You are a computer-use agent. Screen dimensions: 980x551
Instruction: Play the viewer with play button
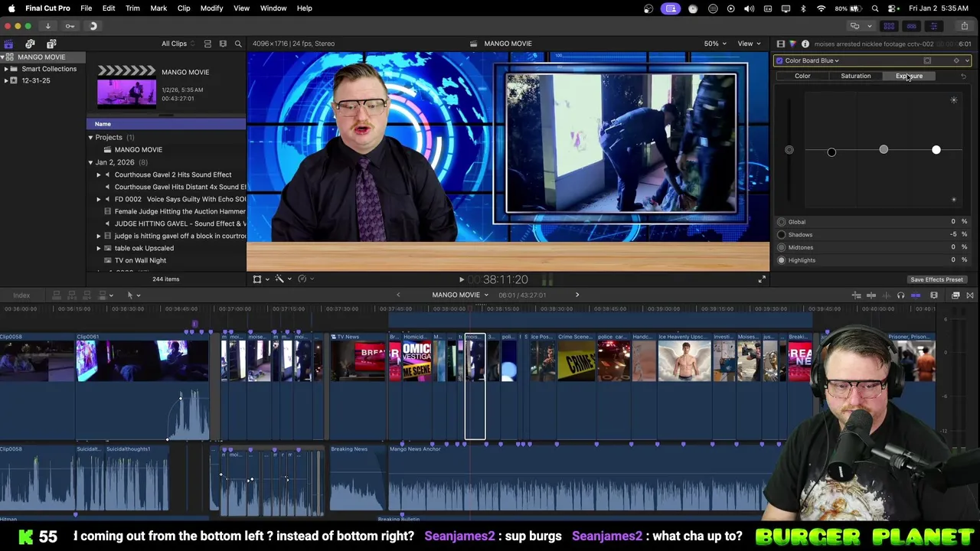coord(461,280)
